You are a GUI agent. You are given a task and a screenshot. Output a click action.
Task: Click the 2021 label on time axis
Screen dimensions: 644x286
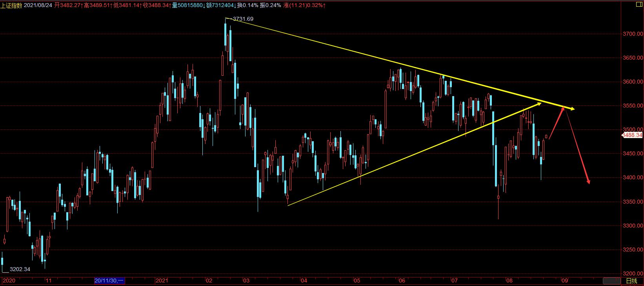(x=162, y=281)
